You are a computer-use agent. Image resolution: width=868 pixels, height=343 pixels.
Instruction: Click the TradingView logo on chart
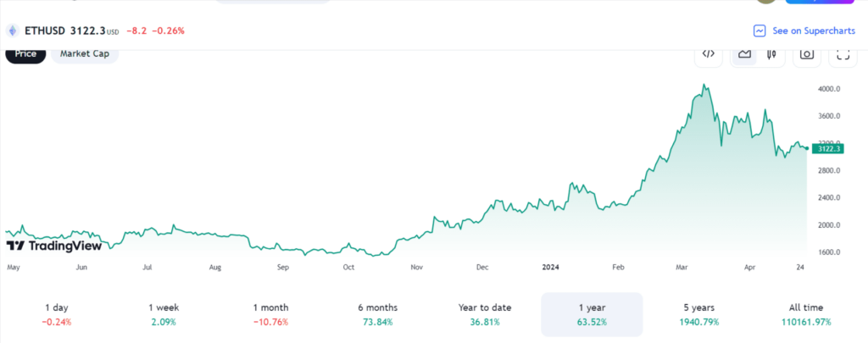54,246
